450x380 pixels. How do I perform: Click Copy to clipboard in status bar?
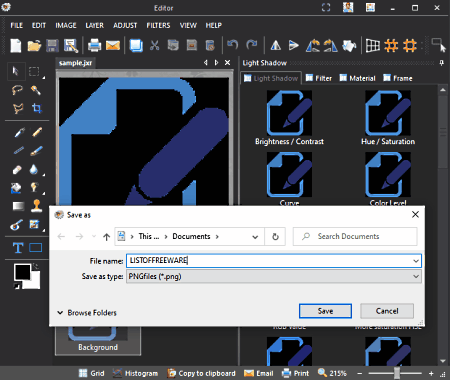[x=201, y=373]
